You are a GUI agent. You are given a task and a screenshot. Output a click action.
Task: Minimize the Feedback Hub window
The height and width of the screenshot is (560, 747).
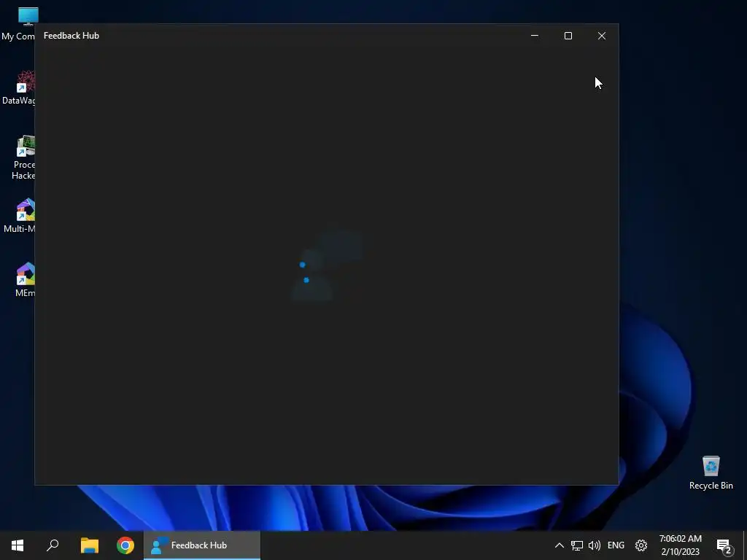[x=535, y=36]
